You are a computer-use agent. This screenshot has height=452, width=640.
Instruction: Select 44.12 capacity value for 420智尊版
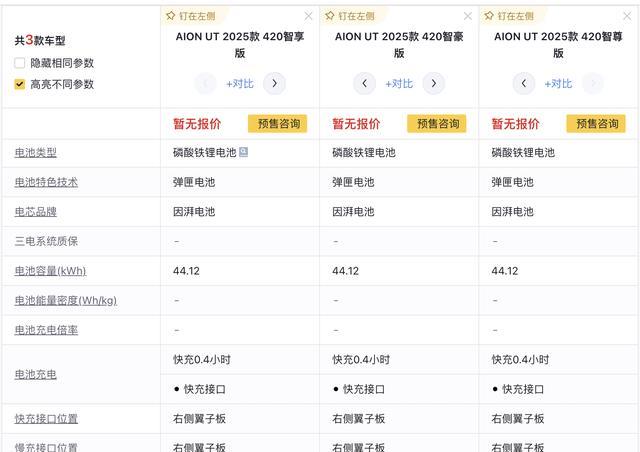click(504, 271)
